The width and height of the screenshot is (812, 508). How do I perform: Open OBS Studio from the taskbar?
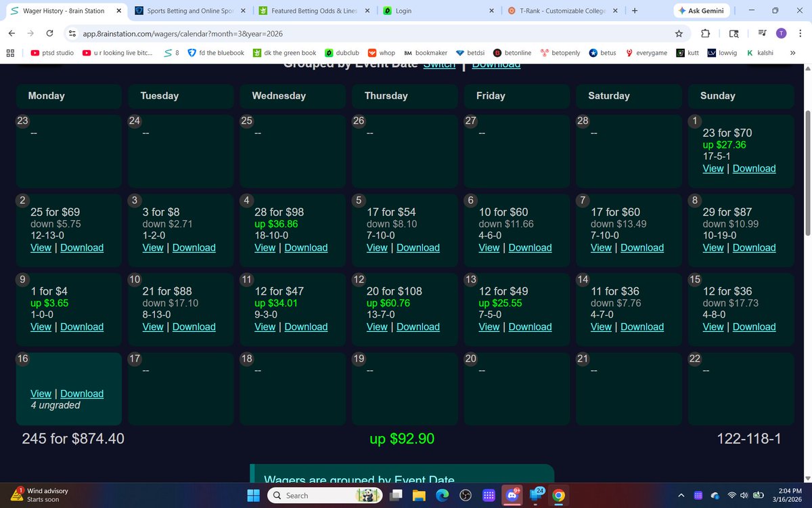465,496
